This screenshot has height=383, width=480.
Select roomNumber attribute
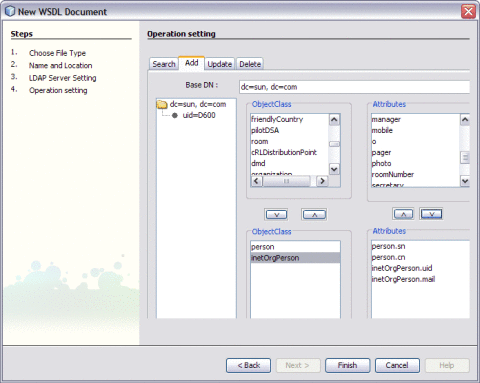tap(415, 174)
